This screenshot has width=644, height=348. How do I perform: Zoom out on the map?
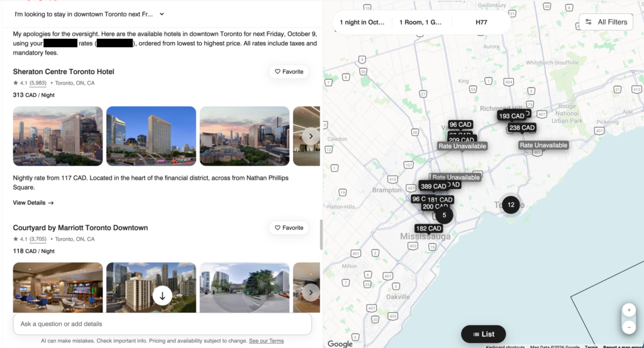[x=629, y=327]
